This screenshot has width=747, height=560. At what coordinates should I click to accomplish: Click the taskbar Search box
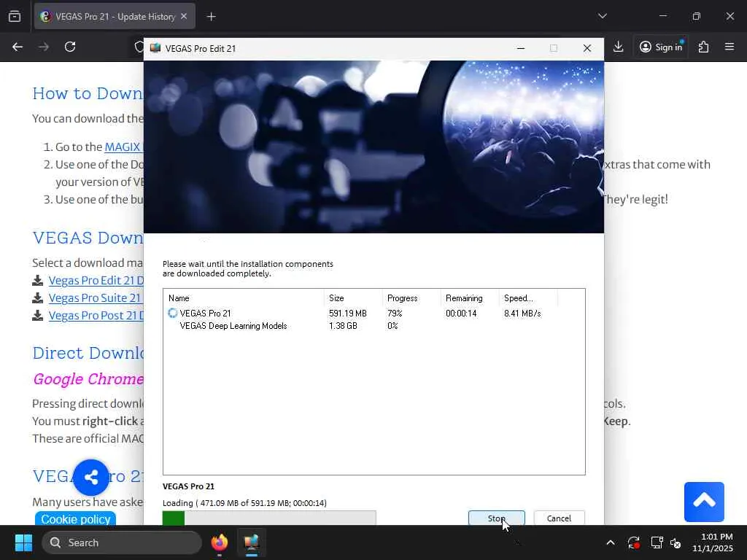click(122, 542)
